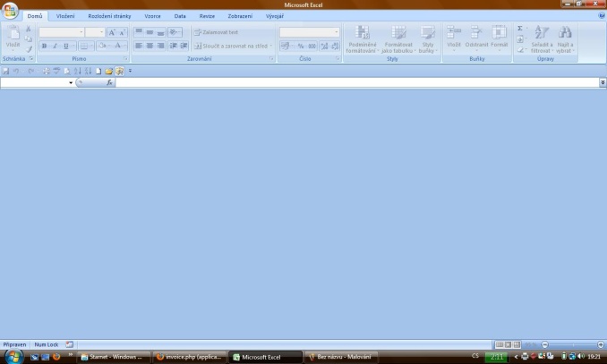Toggle Zalamovat text wrap option

[x=216, y=32]
